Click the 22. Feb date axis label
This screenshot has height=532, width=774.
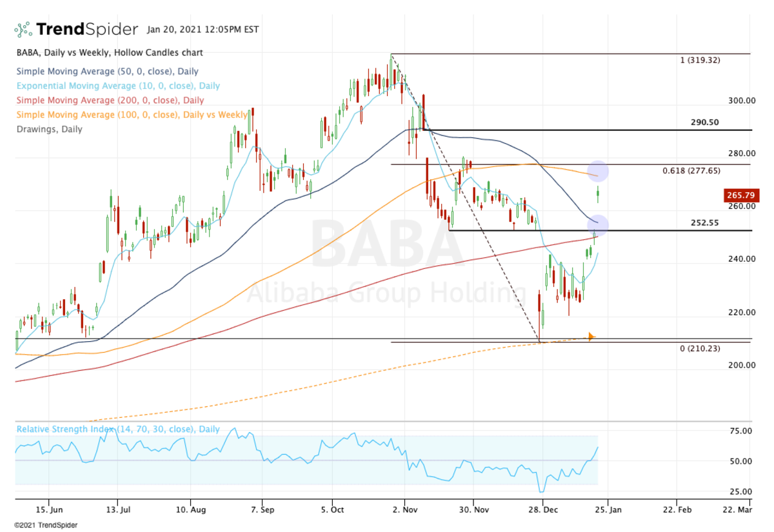tap(677, 509)
